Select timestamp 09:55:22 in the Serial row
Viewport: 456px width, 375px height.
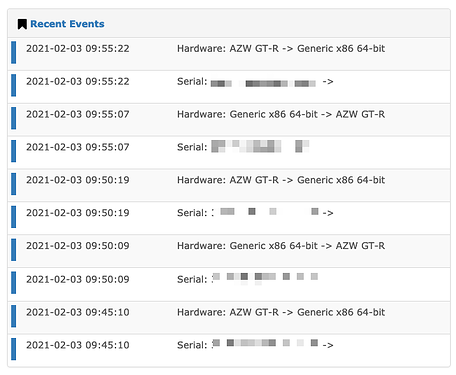tap(78, 82)
